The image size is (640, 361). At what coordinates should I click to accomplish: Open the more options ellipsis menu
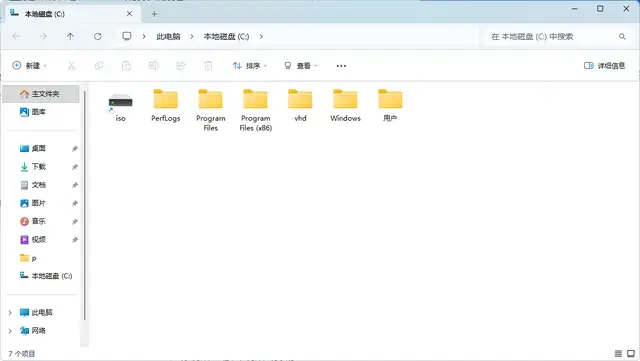[341, 66]
